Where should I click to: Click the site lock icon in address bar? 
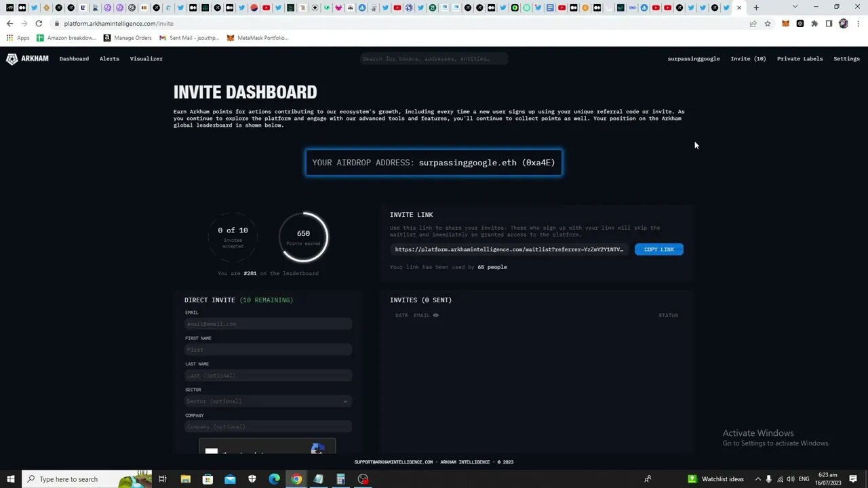point(57,24)
